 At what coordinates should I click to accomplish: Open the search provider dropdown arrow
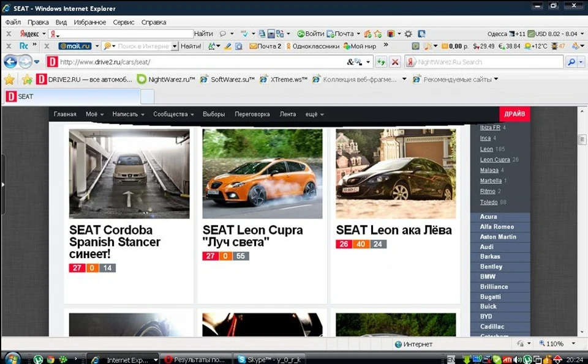tap(581, 62)
